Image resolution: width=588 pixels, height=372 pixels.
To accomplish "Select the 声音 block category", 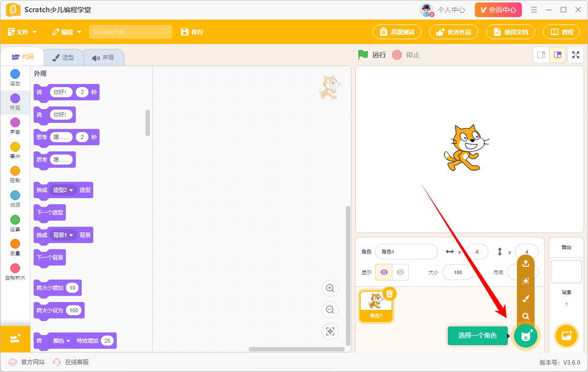I will coord(15,126).
